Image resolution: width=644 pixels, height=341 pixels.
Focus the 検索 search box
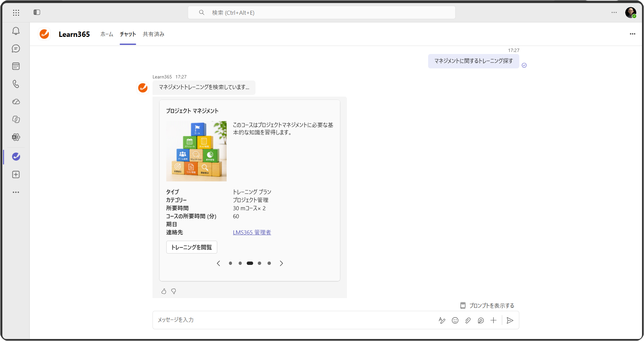click(x=321, y=12)
